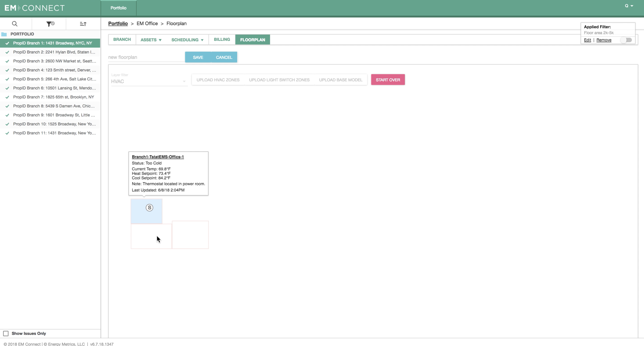Switch to the Billing tab
Viewport: 644px width, 346px height.
(222, 39)
